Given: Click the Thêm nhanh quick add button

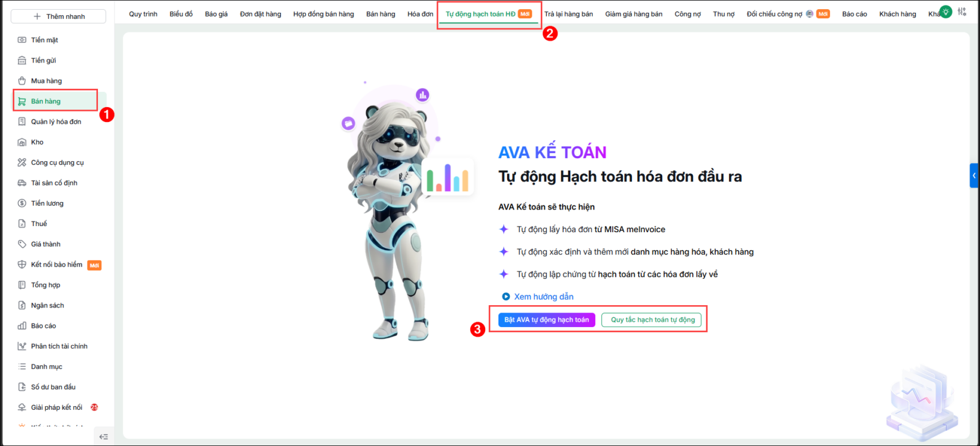Looking at the screenshot, I should [59, 17].
